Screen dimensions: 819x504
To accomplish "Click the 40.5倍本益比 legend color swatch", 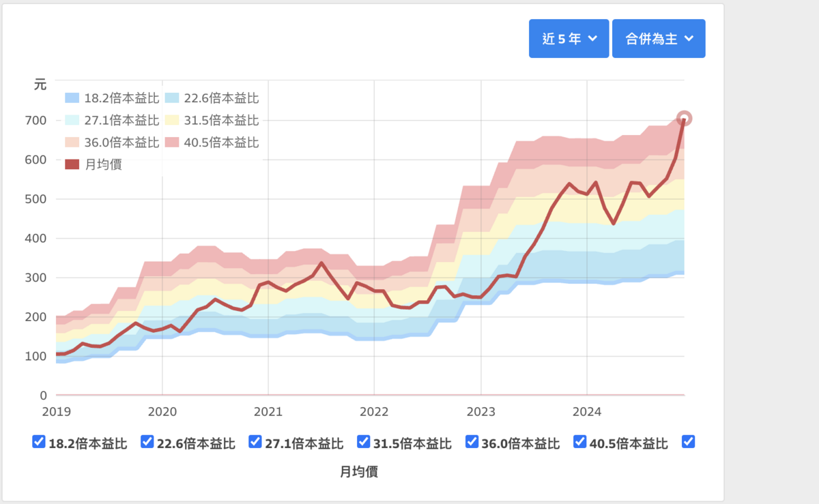I will coord(172,143).
